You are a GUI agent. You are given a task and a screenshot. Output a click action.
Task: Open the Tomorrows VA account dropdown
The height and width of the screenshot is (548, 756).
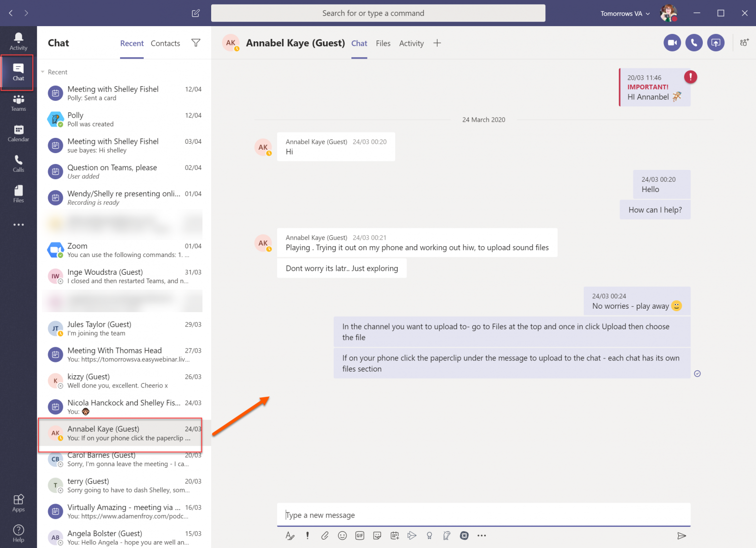coord(624,13)
